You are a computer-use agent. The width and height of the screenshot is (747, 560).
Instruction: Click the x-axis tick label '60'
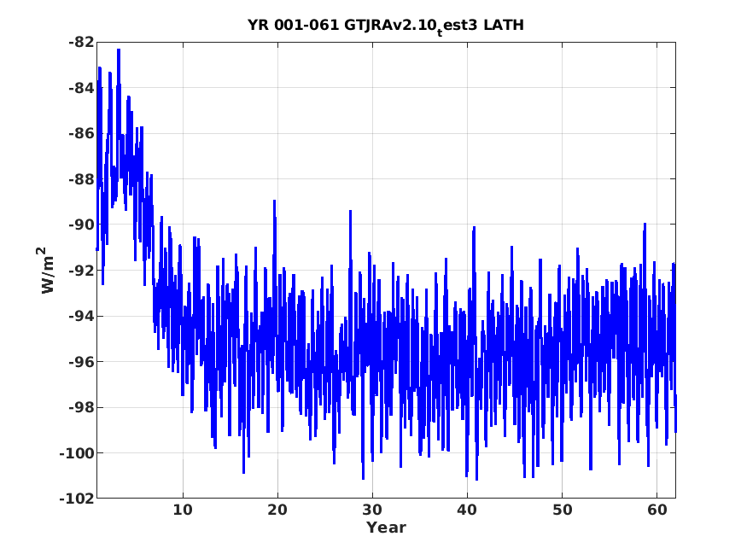657,510
